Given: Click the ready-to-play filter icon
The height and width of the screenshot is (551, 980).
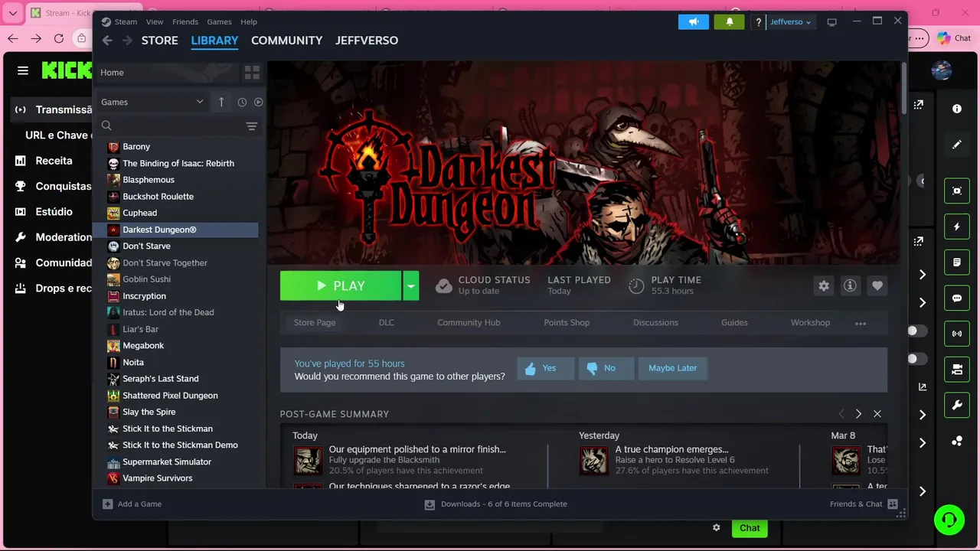Looking at the screenshot, I should pyautogui.click(x=258, y=102).
